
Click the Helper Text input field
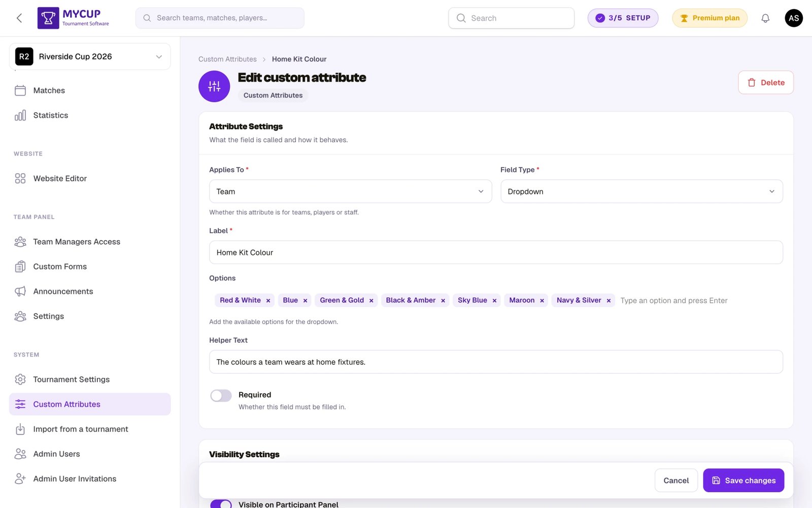(496, 362)
